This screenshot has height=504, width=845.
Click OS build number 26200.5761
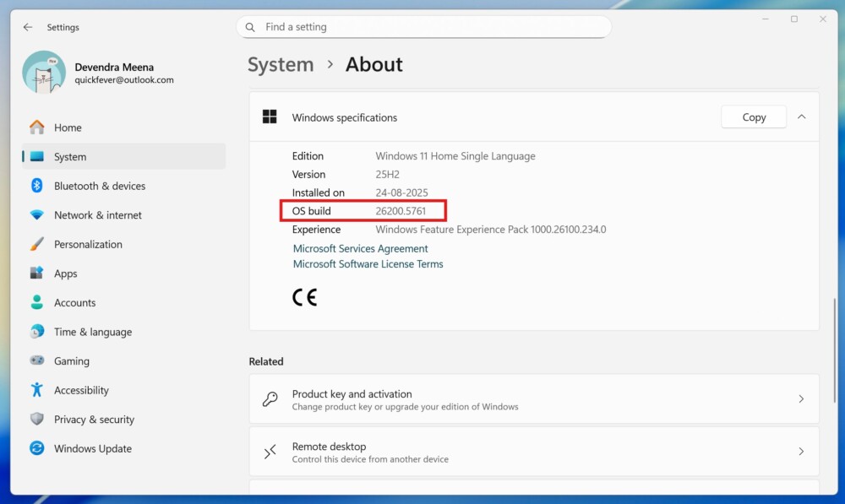click(401, 211)
